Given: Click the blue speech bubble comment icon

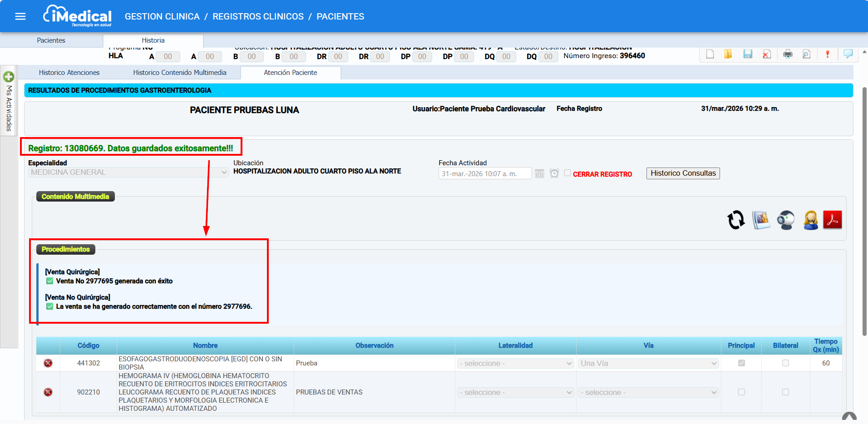Looking at the screenshot, I should click(x=848, y=54).
